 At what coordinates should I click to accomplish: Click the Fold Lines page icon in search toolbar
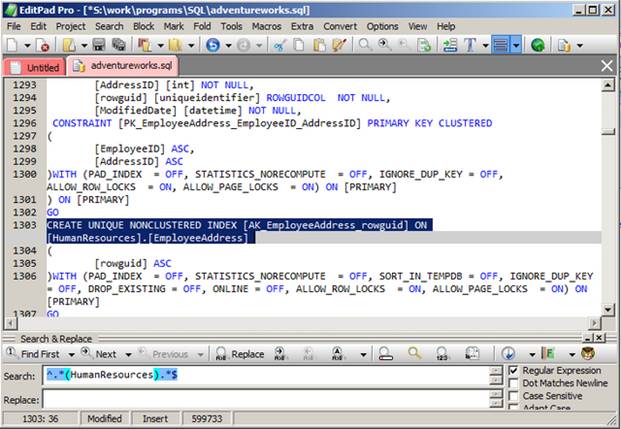click(x=472, y=353)
